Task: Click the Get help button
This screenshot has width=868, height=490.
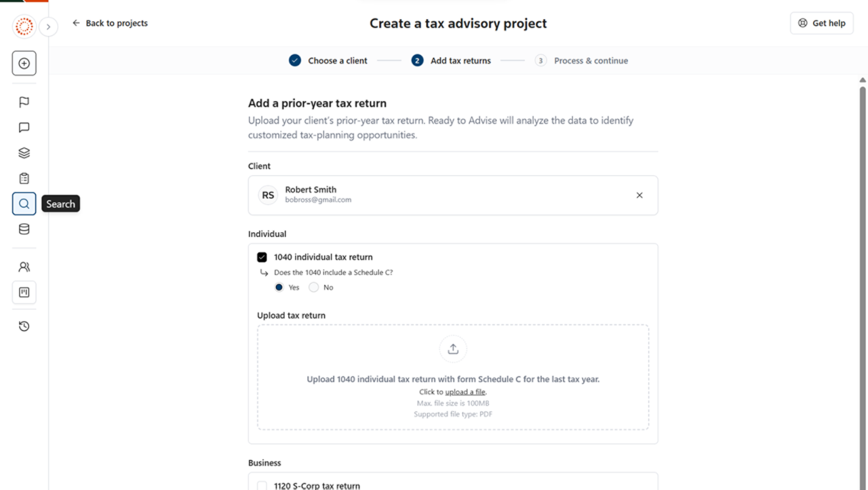Action: pyautogui.click(x=821, y=23)
